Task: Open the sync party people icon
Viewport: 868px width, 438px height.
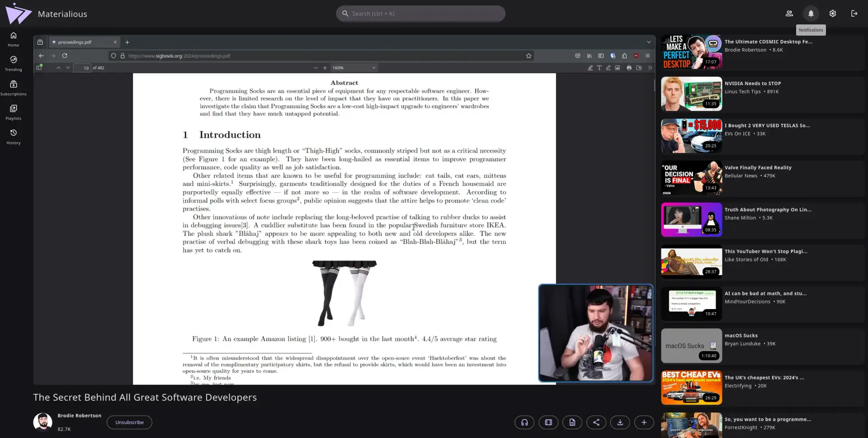Action: tap(789, 14)
